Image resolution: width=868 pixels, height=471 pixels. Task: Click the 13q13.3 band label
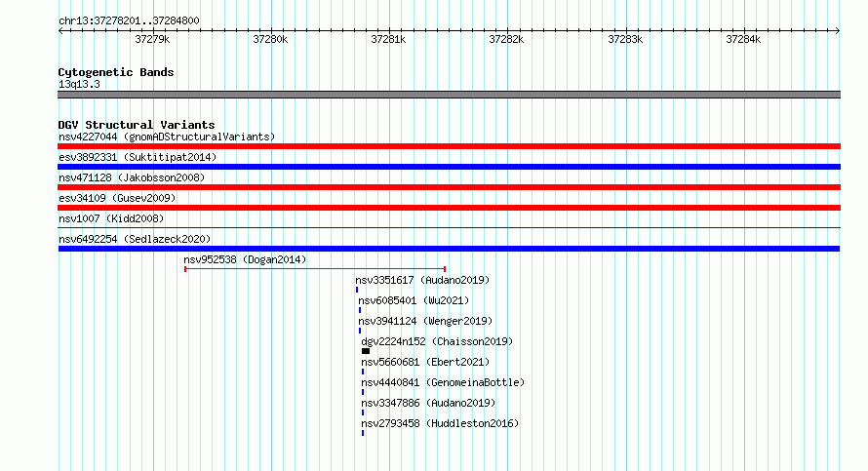(79, 84)
